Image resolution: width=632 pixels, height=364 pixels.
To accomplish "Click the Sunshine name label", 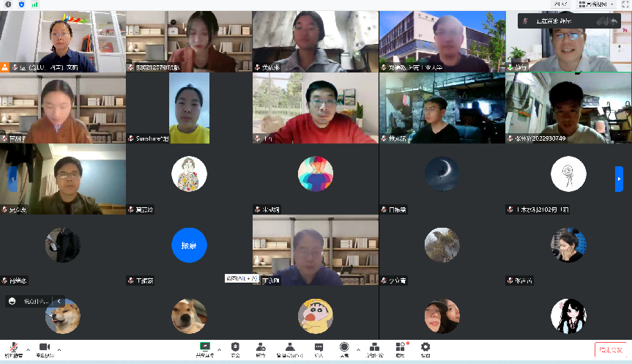I will tap(152, 138).
